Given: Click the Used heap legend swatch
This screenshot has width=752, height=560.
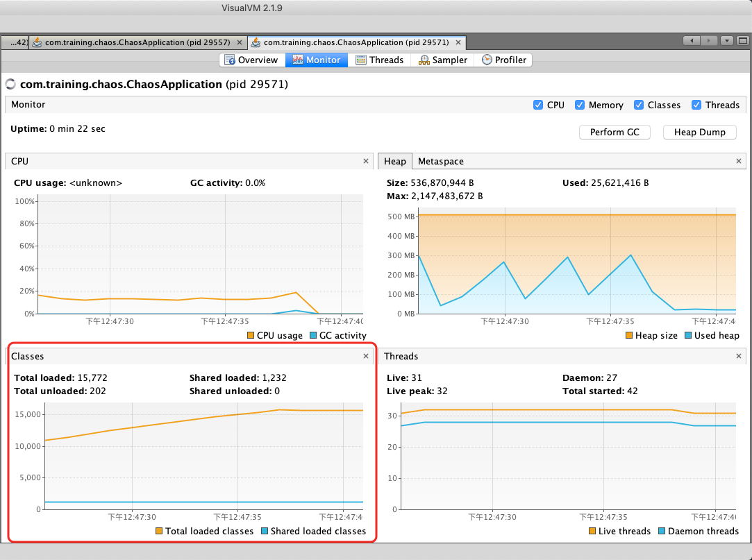Looking at the screenshot, I should 688,335.
